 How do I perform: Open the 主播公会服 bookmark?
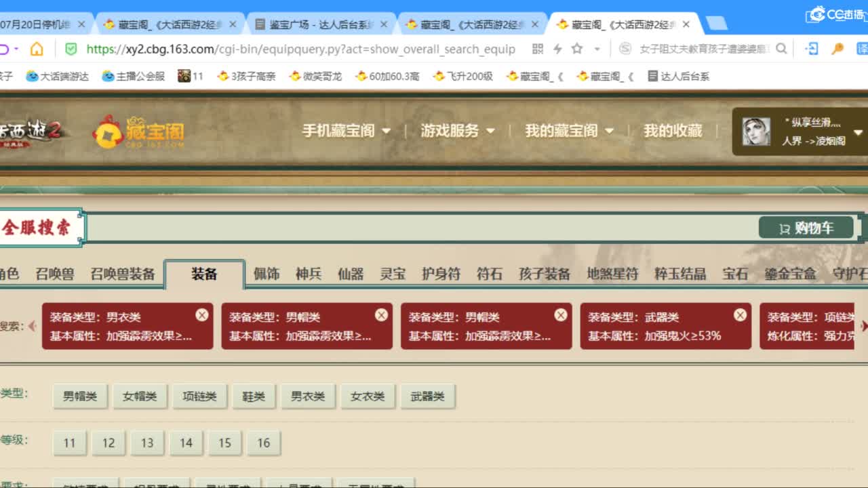[133, 76]
